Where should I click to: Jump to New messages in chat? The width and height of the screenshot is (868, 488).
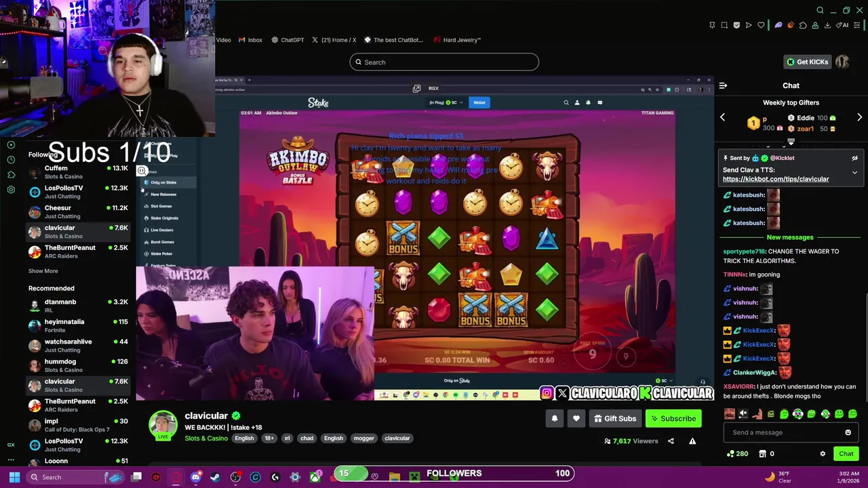tap(790, 237)
